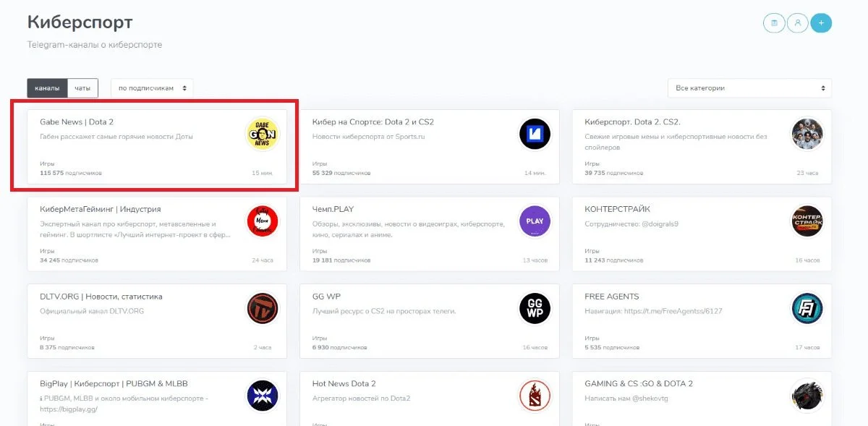
Task: Click the Telegram-каналы о киберспорте subtitle
Action: [x=95, y=45]
